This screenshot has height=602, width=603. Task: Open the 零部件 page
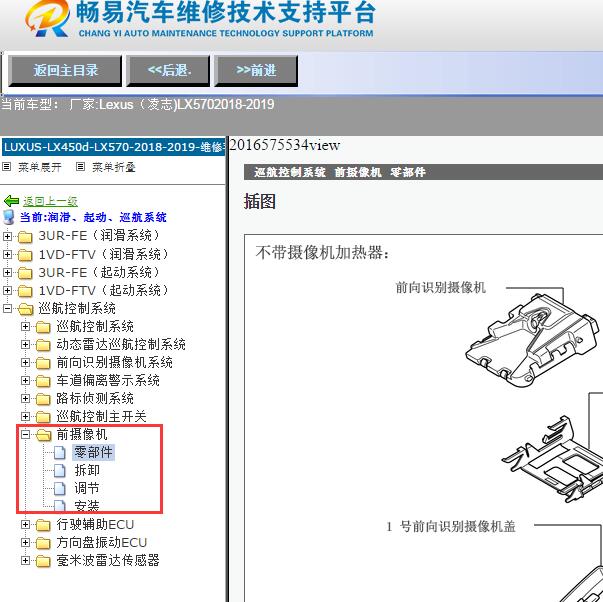click(x=93, y=452)
